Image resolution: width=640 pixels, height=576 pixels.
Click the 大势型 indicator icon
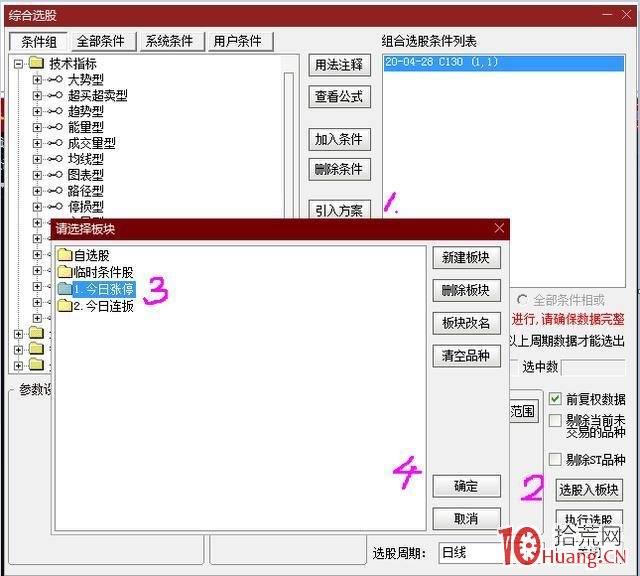56,79
